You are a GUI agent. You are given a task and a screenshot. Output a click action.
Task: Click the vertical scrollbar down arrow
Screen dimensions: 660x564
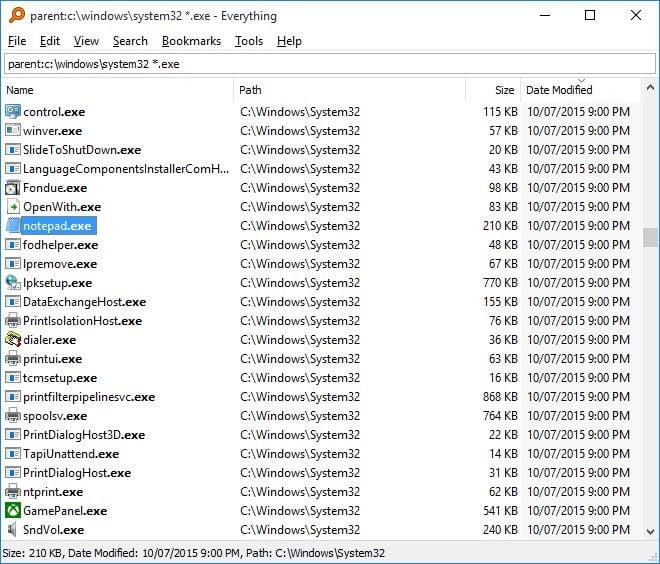[650, 532]
